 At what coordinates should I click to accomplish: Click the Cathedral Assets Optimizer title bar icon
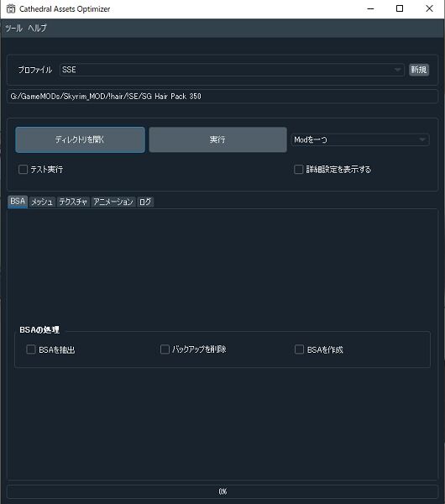[11, 8]
